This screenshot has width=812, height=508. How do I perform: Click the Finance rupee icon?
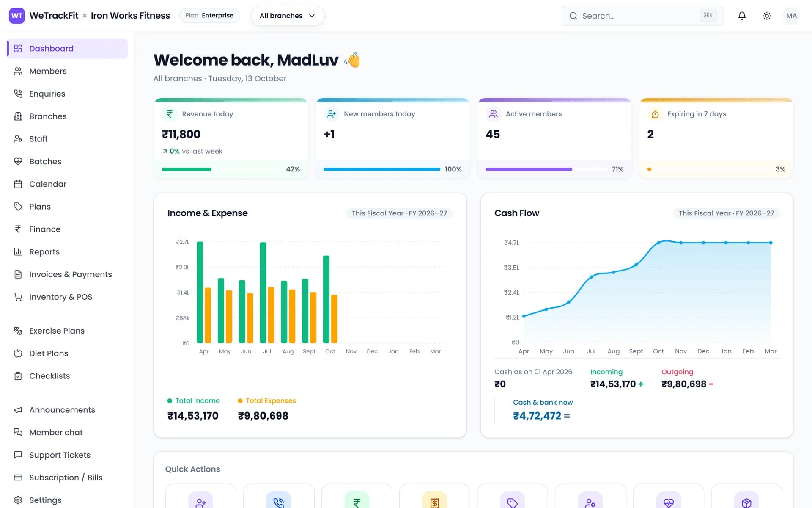(18, 229)
